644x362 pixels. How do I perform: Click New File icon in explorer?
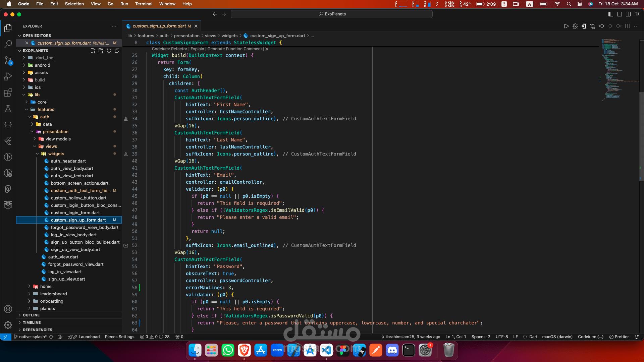pos(93,51)
